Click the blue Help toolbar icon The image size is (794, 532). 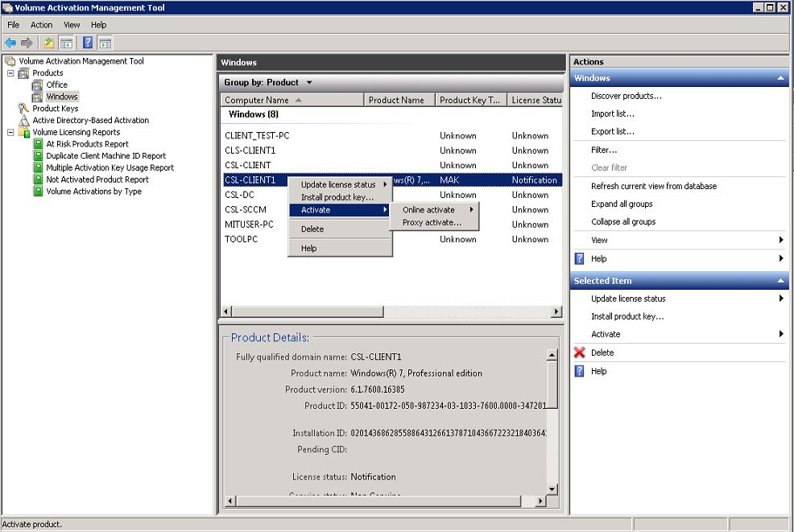point(87,43)
